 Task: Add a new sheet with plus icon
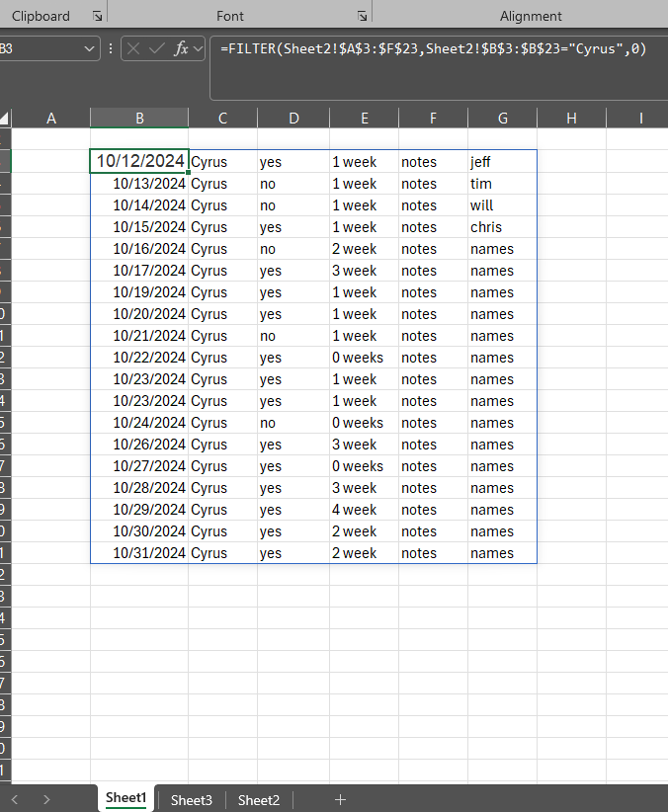(340, 800)
